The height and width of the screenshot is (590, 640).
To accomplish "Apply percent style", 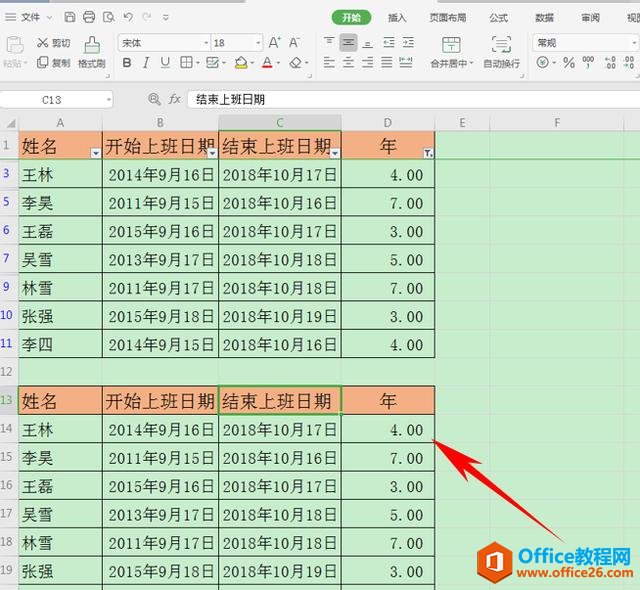I will point(569,62).
